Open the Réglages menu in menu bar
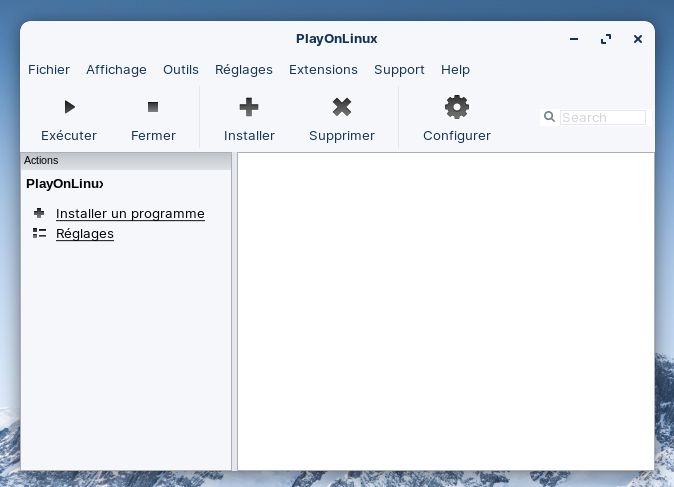Viewport: 674px width, 487px height. [x=244, y=70]
